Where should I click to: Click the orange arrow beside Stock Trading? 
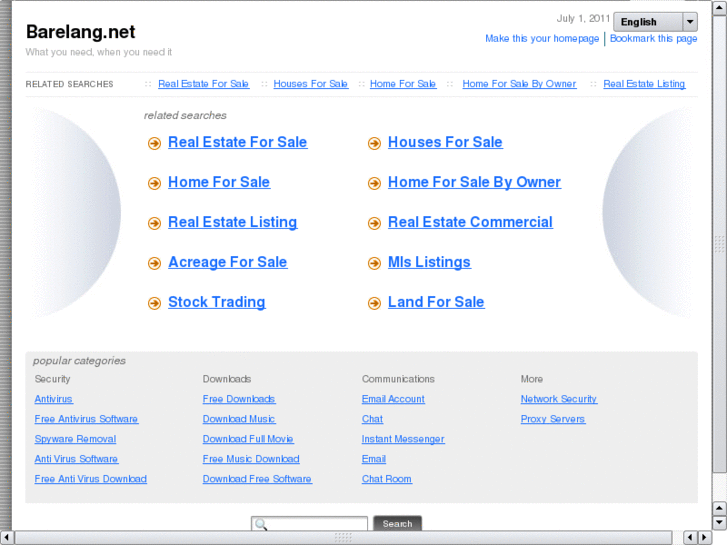click(154, 303)
